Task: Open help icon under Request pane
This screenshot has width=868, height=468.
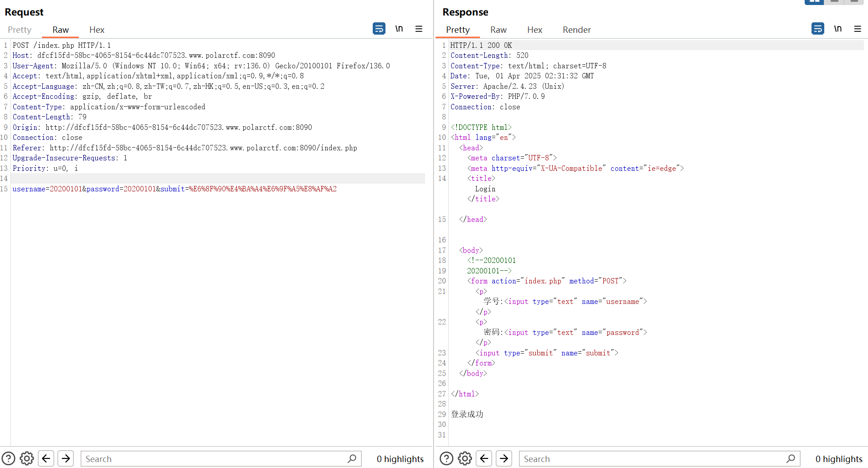Action: click(x=8, y=458)
